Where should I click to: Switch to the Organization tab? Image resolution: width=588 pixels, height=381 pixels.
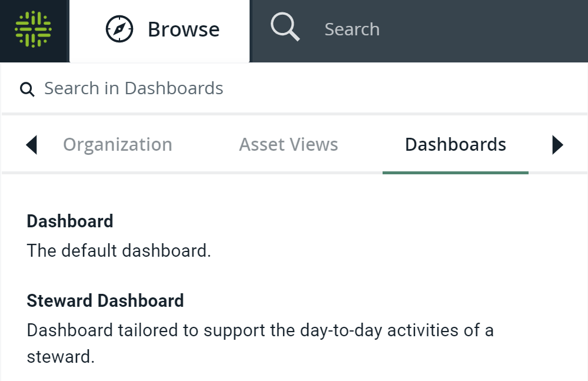(117, 144)
